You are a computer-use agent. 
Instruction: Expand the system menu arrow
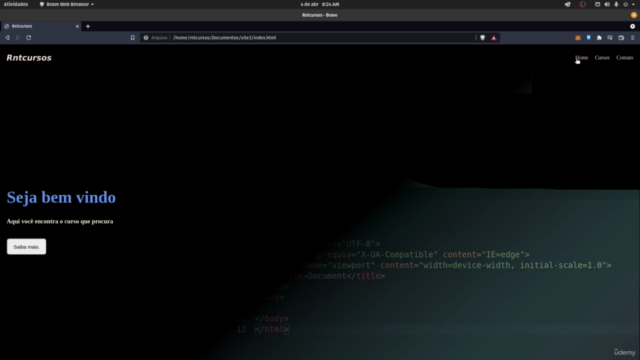coord(633,4)
